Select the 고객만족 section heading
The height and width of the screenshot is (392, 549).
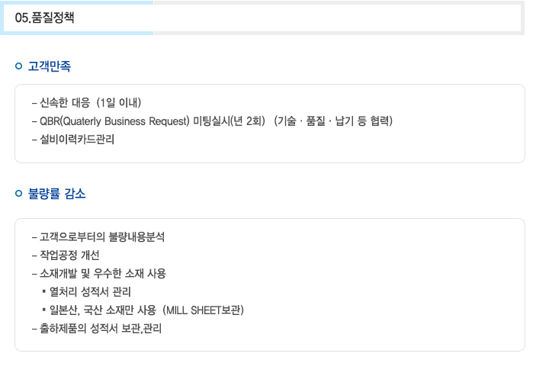50,66
